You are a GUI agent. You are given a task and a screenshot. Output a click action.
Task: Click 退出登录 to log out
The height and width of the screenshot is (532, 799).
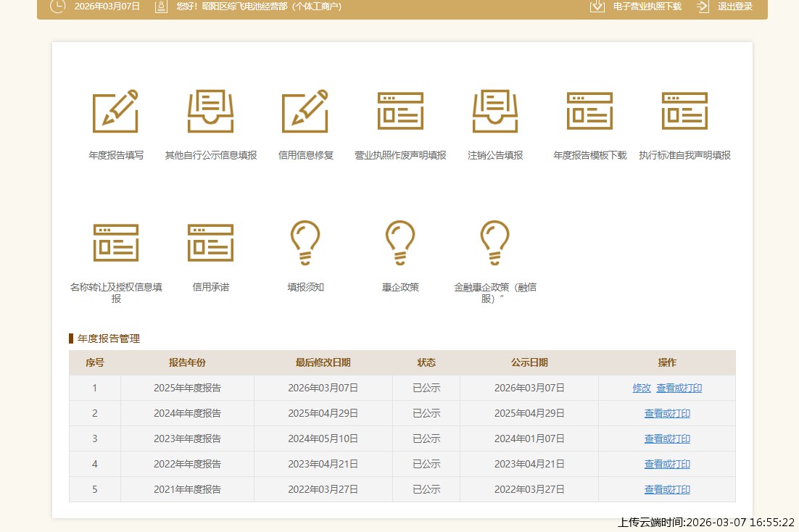(726, 7)
